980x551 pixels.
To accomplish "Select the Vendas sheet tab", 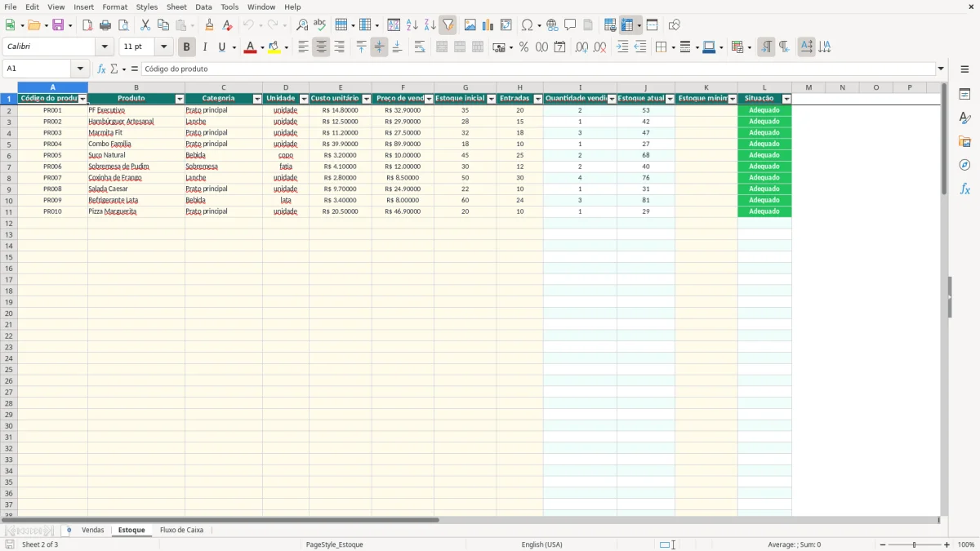I will click(x=93, y=531).
